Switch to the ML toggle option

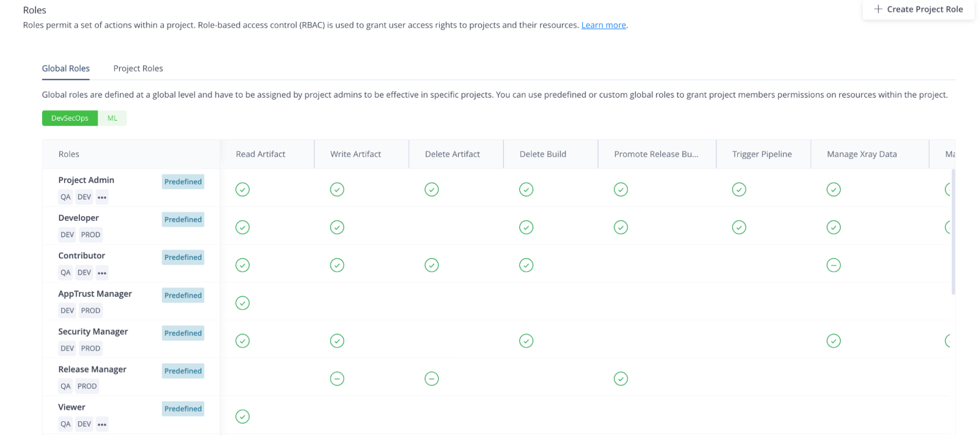click(112, 118)
